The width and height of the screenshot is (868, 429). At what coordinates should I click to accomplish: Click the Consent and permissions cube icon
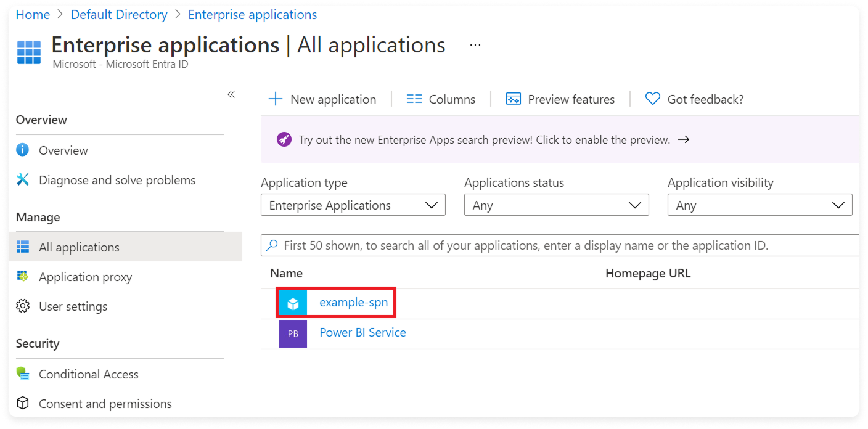pos(23,403)
